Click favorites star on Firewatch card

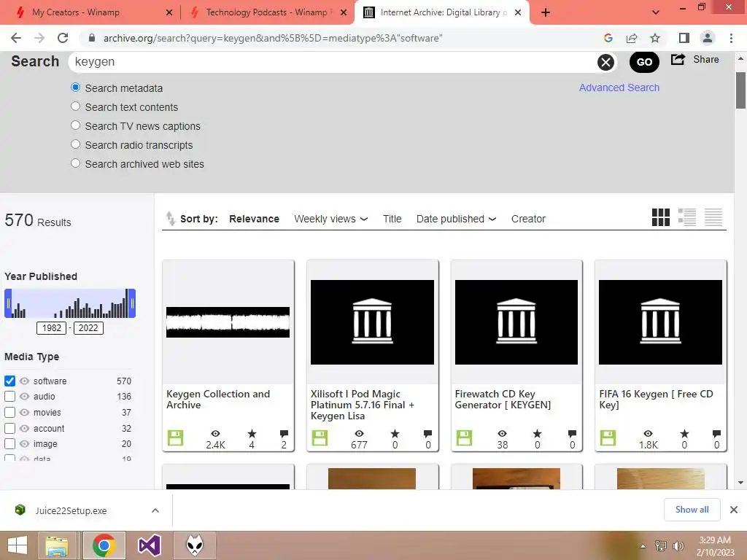(x=538, y=433)
